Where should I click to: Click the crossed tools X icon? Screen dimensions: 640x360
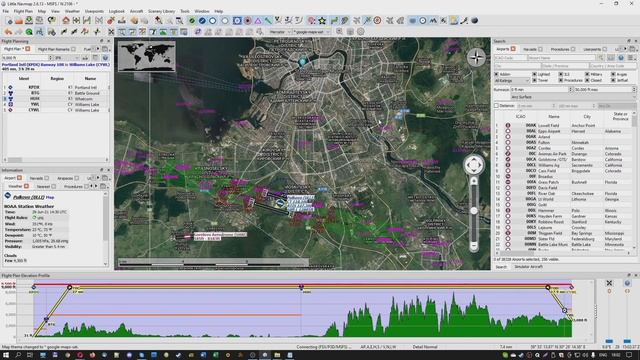point(111,31)
